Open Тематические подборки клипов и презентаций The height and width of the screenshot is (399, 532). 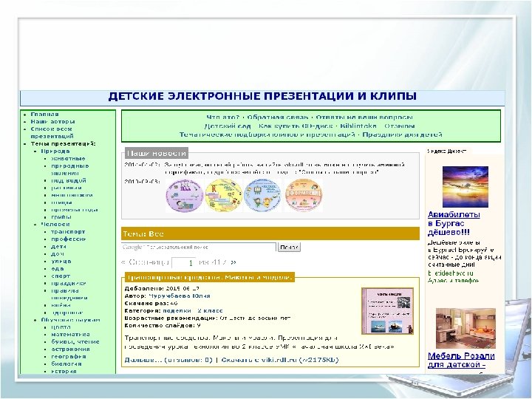coord(267,134)
